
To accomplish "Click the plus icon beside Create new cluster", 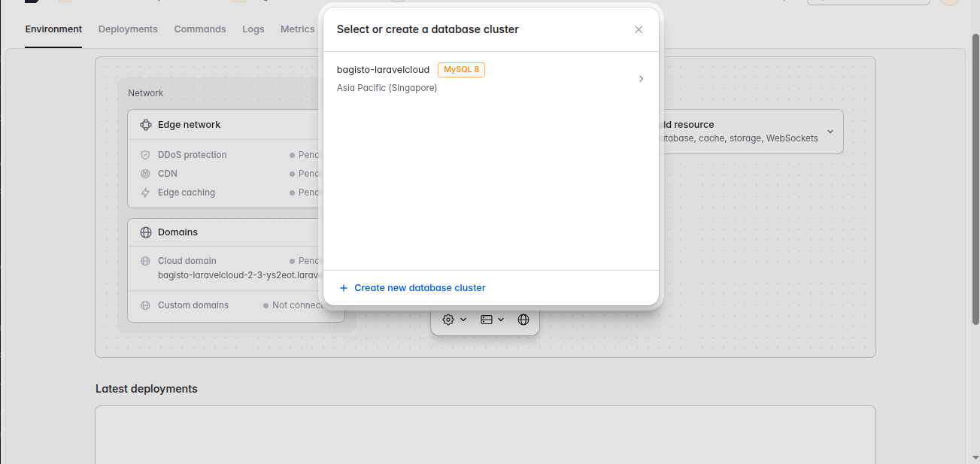I will (344, 288).
